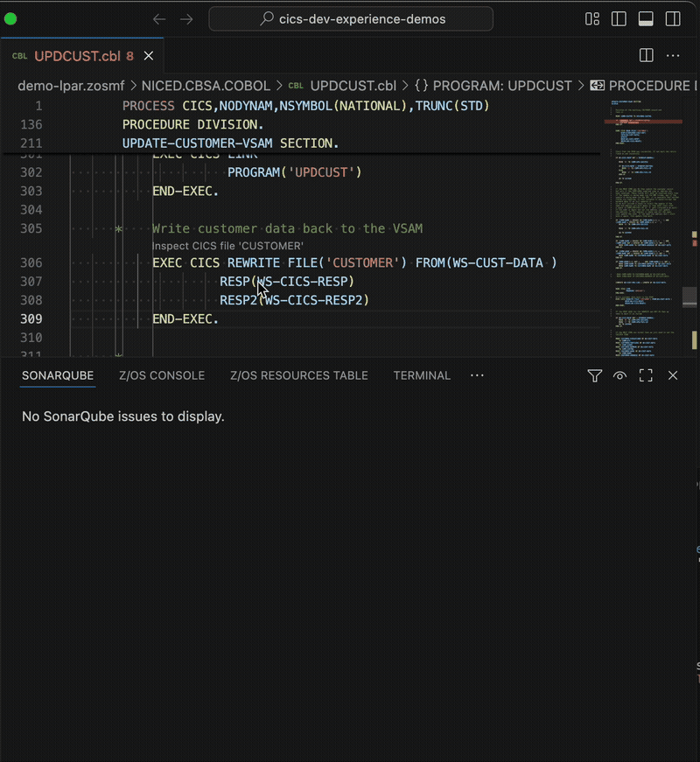Switch to the Z/OS CONSOLE tab
Viewport: 700px width, 762px height.
pyautogui.click(x=162, y=375)
